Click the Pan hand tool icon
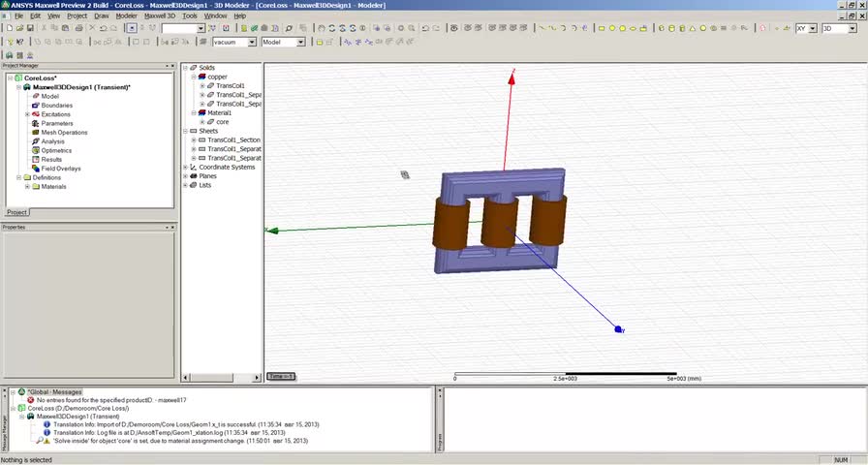 321,28
